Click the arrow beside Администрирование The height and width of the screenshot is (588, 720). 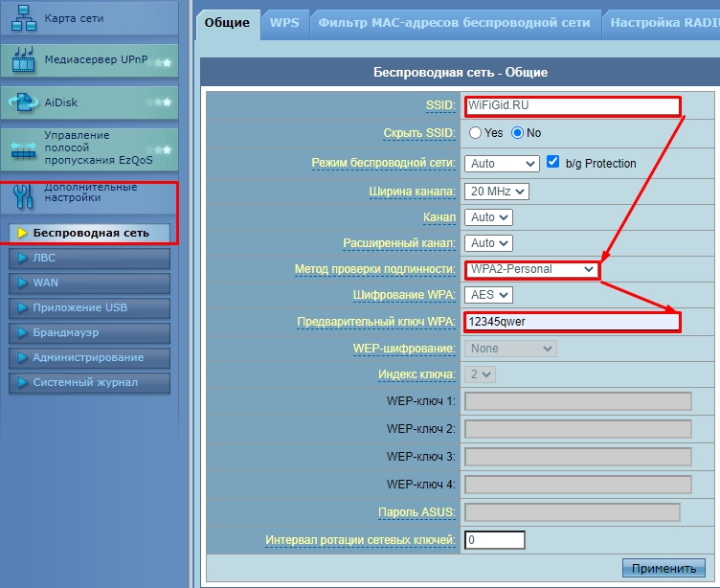(x=22, y=357)
